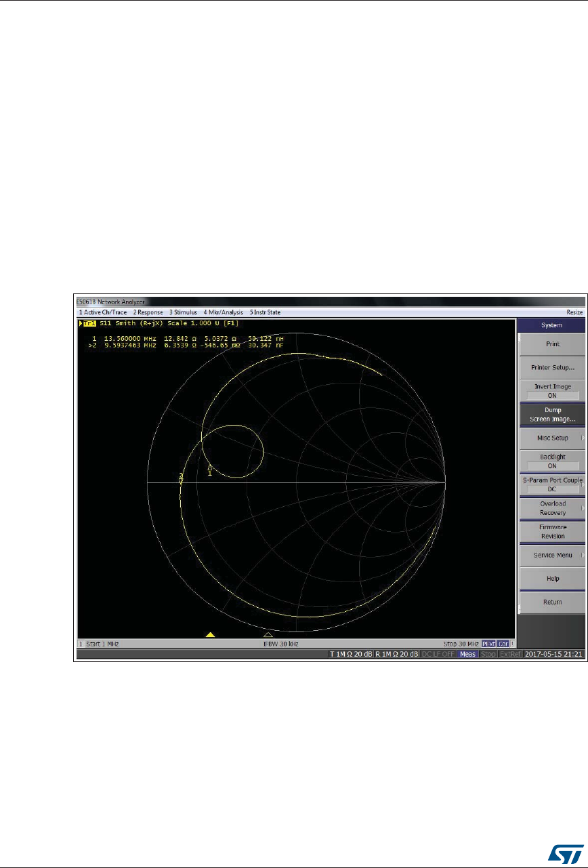Toggle Invert Image ON setting
Image resolution: width=588 pixels, height=868 pixels.
click(552, 391)
